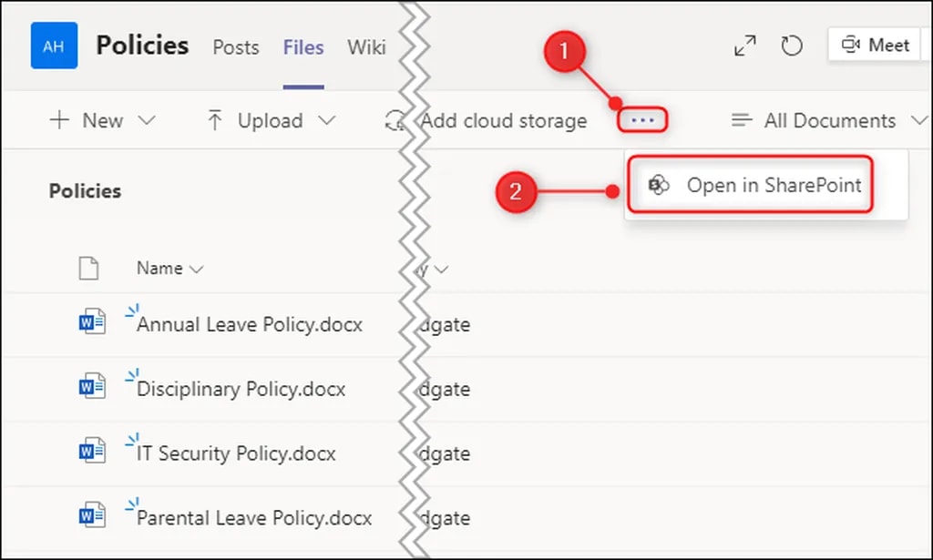Click Word icon for IT Security Policy
The image size is (933, 560).
click(92, 451)
